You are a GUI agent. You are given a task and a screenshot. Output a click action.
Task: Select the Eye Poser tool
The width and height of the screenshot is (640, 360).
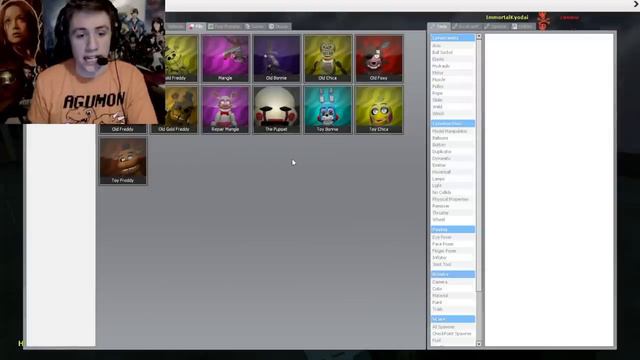point(453,237)
